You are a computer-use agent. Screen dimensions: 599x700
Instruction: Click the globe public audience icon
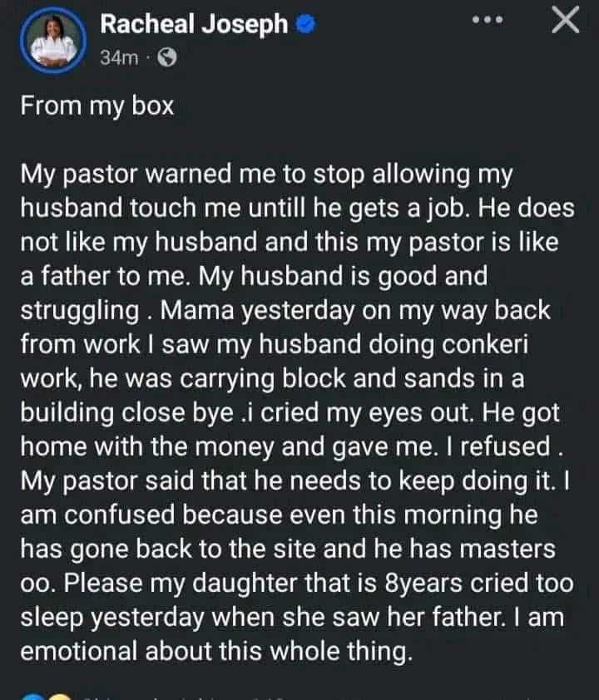[166, 58]
